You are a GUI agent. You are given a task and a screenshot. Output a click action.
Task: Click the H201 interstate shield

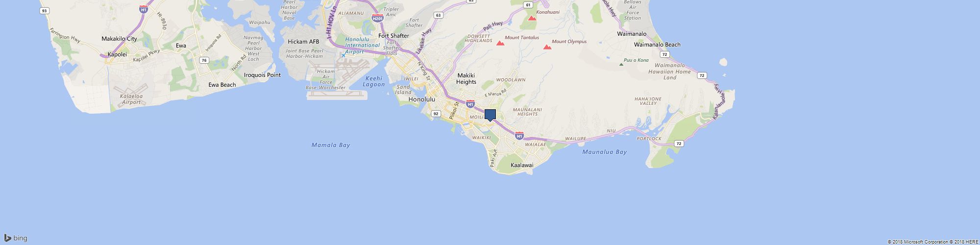point(377,19)
